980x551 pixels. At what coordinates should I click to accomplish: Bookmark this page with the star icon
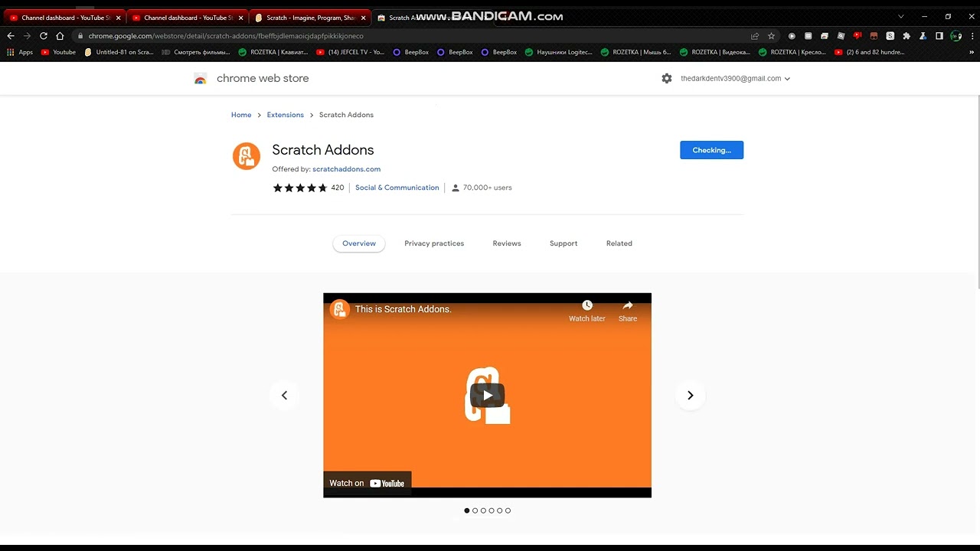point(771,36)
